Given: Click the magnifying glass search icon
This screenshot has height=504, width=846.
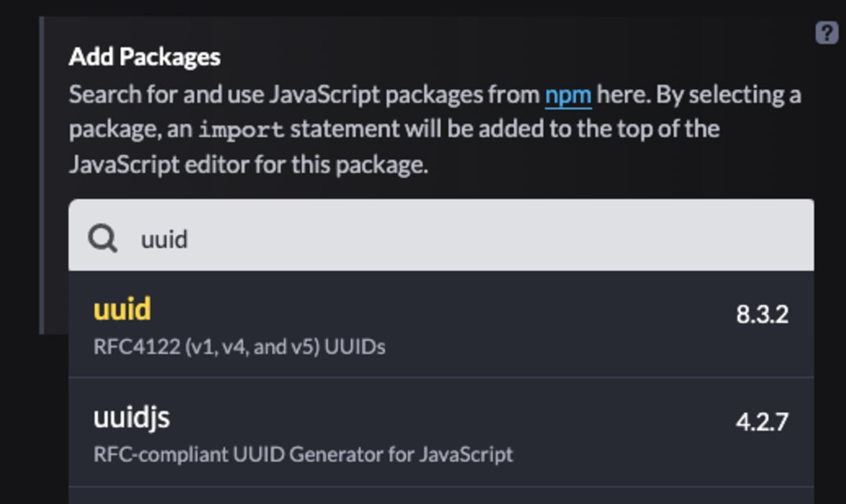Looking at the screenshot, I should tap(103, 237).
